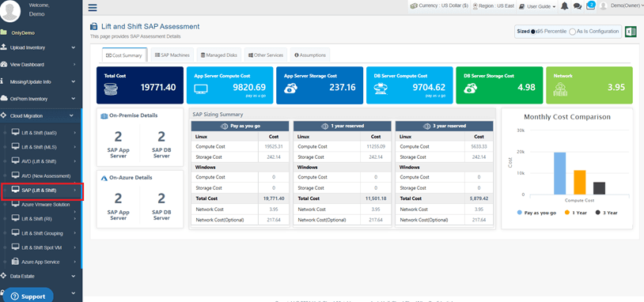Screen dimensions: 644x302
Task: Select the As Is Configuration radio option
Action: point(572,32)
